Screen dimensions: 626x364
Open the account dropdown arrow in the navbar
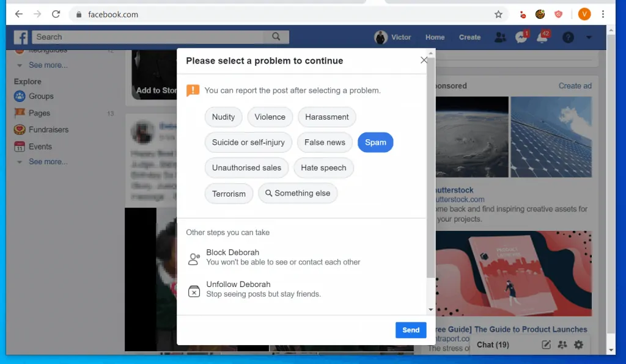[x=588, y=37]
